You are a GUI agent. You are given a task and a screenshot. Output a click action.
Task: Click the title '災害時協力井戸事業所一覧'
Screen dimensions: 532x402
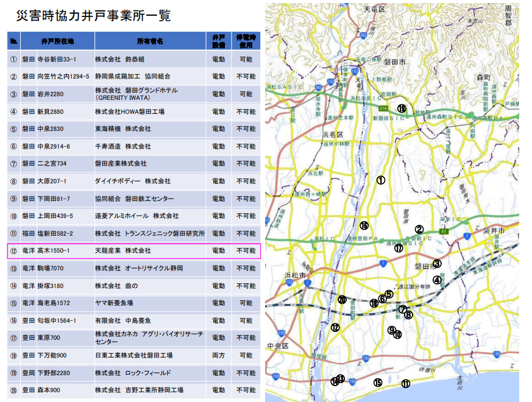(93, 16)
